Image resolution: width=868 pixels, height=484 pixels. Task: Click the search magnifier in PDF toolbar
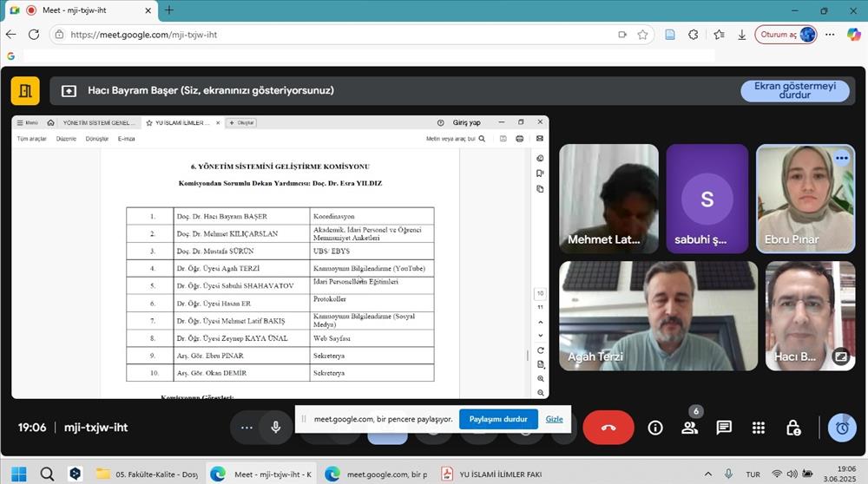[482, 139]
